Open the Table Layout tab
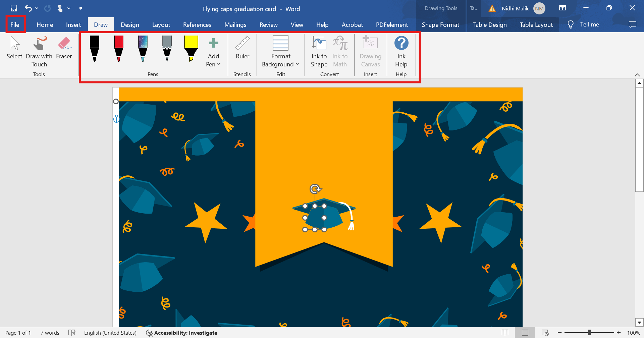This screenshot has height=338, width=644. [536, 24]
